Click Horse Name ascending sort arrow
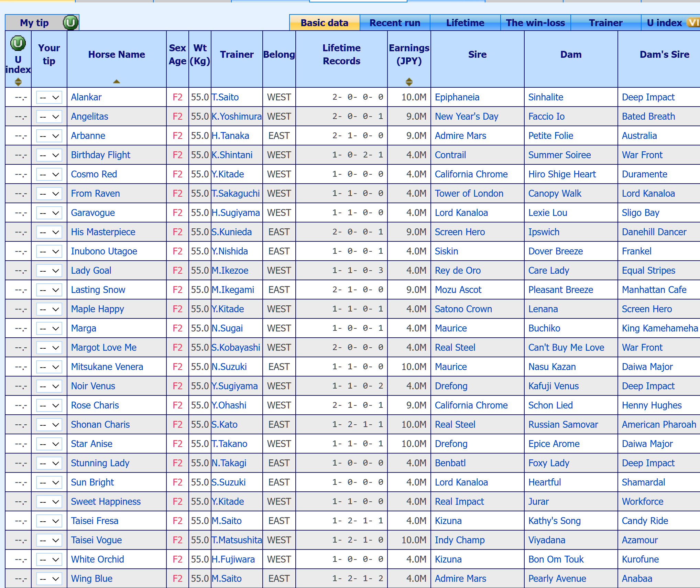The height and width of the screenshot is (588, 700). pyautogui.click(x=117, y=81)
